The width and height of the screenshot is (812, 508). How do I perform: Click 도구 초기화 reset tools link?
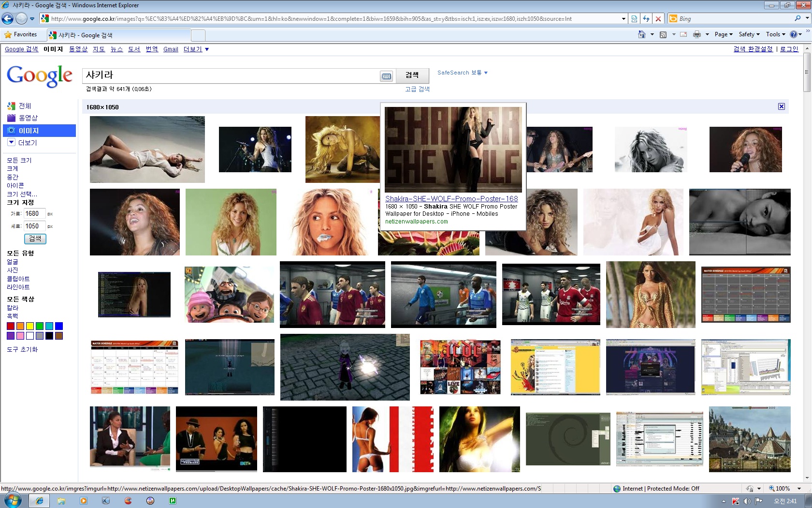[x=22, y=349]
